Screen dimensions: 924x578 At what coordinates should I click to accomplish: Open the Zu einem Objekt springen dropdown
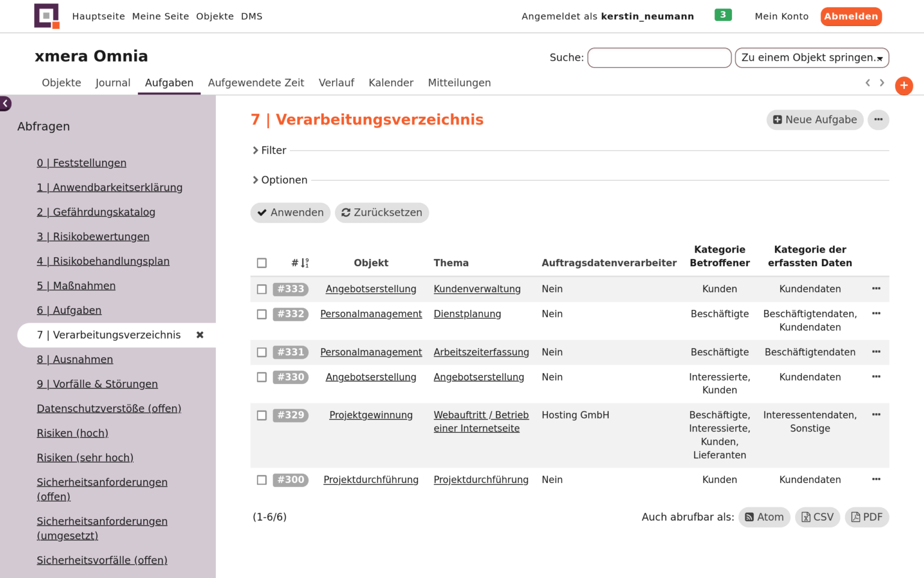pos(812,58)
